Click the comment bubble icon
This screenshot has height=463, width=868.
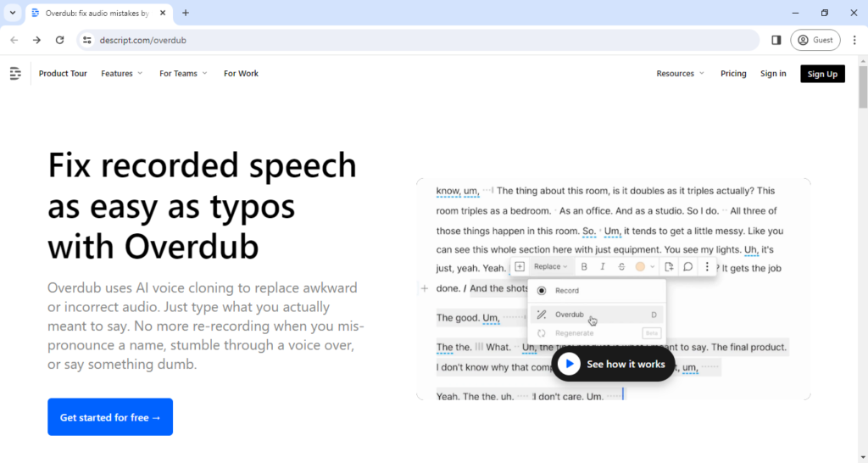pos(688,267)
